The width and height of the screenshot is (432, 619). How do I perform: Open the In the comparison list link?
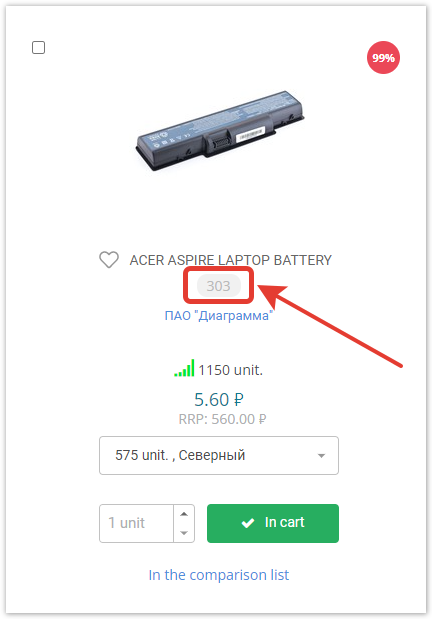(x=219, y=575)
